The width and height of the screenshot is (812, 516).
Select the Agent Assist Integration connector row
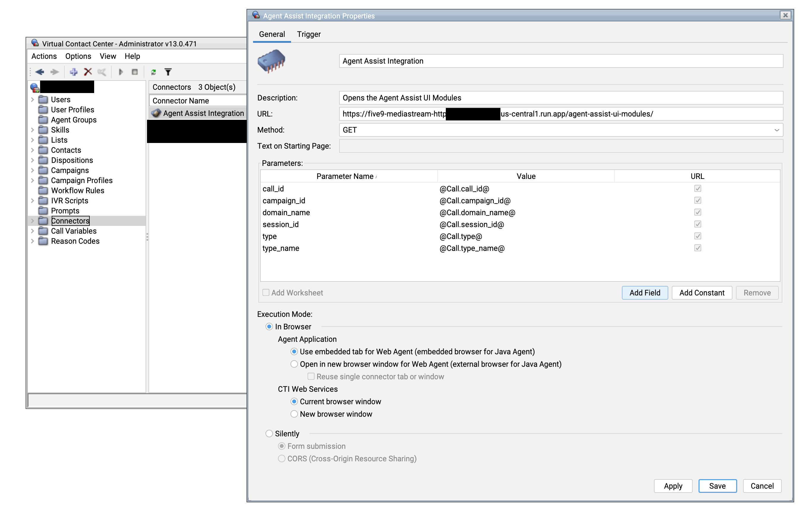198,113
